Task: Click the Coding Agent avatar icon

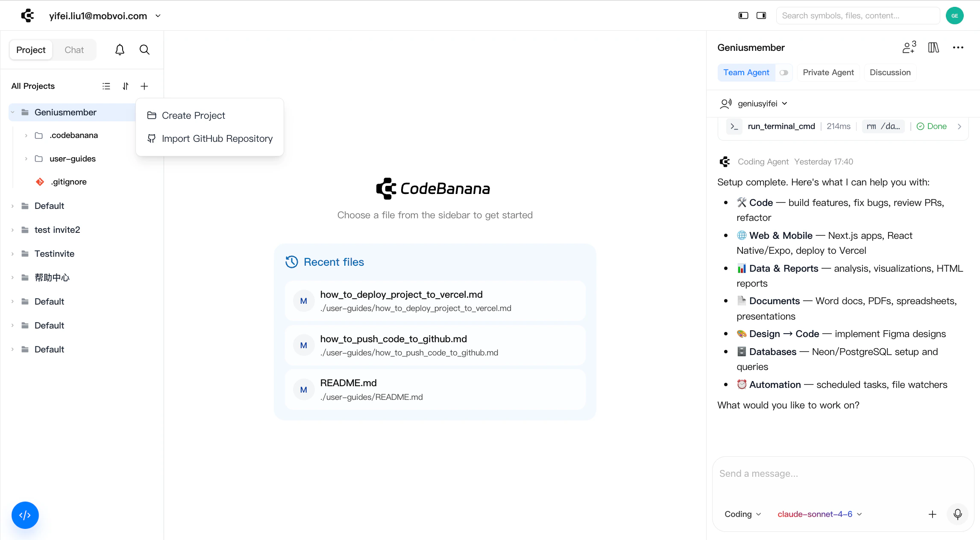Action: click(x=725, y=161)
